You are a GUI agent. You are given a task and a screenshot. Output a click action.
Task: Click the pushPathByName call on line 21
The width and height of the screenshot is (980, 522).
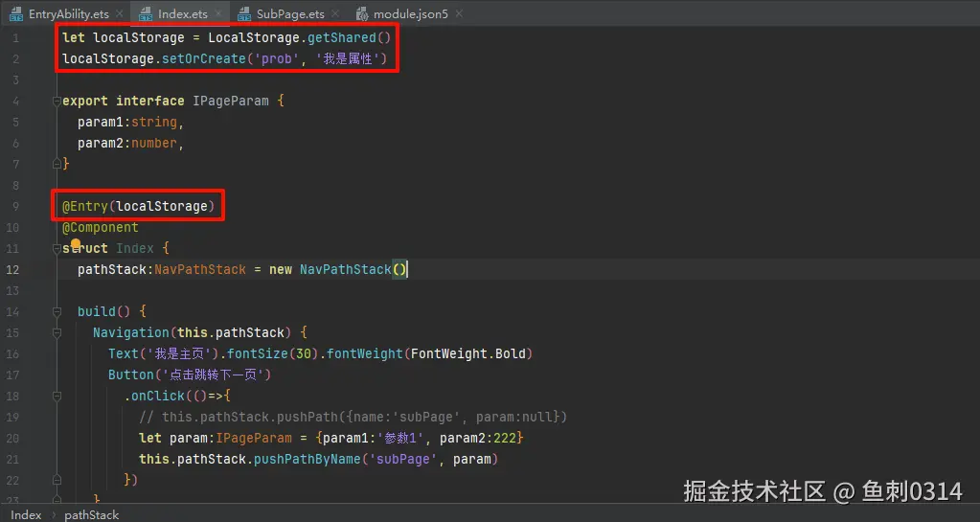point(307,459)
